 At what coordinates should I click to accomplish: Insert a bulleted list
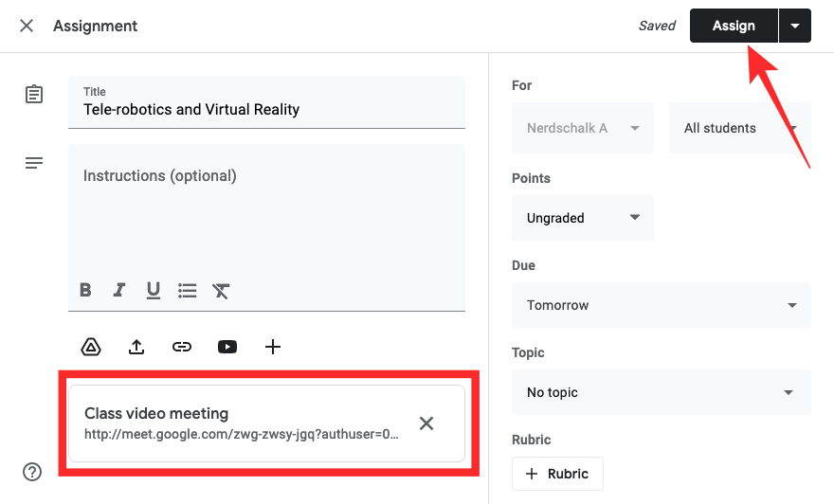pyautogui.click(x=188, y=291)
